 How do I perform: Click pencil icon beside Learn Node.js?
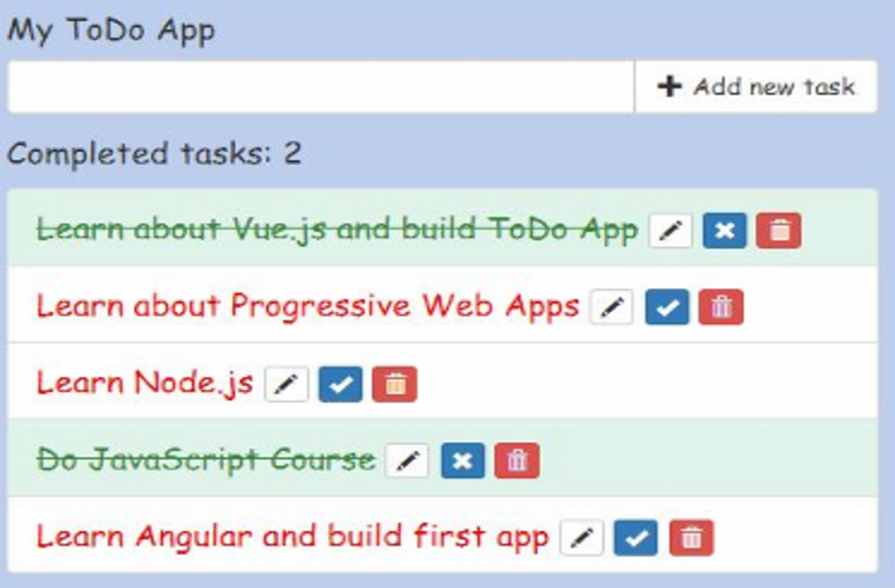tap(286, 384)
